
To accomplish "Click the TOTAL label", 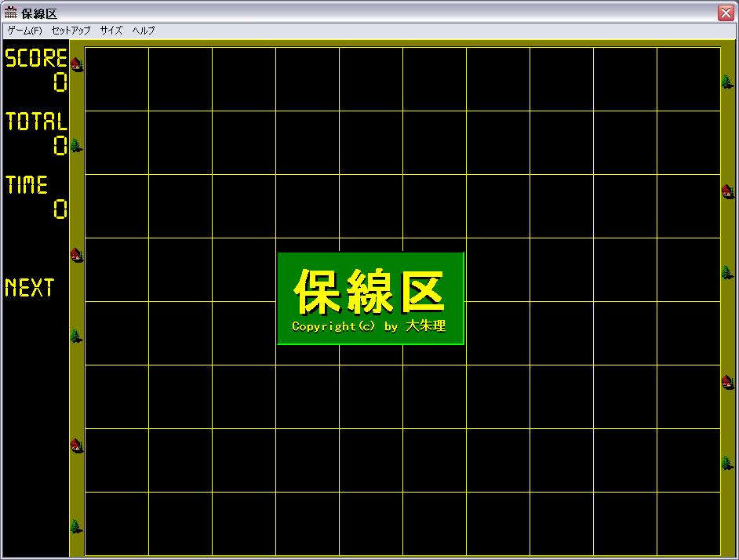I will pos(36,121).
